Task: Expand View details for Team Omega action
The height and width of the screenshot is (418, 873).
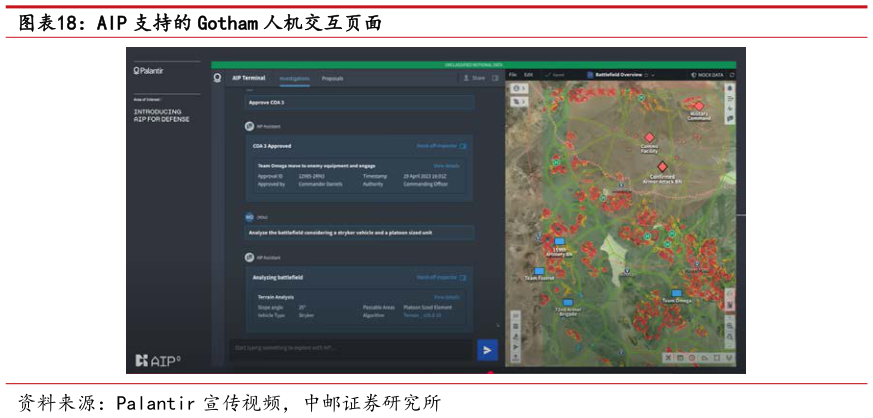Action: pos(446,166)
